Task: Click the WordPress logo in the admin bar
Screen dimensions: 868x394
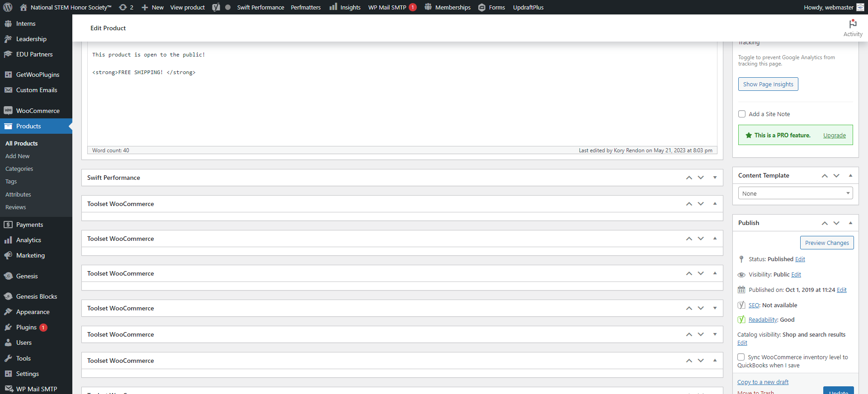Action: (8, 7)
